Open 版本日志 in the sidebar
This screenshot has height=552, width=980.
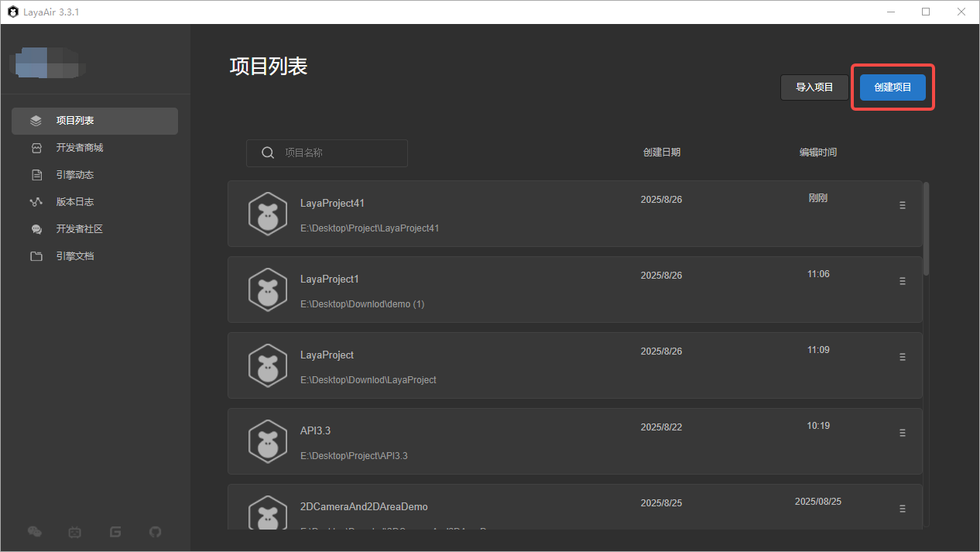(x=74, y=202)
